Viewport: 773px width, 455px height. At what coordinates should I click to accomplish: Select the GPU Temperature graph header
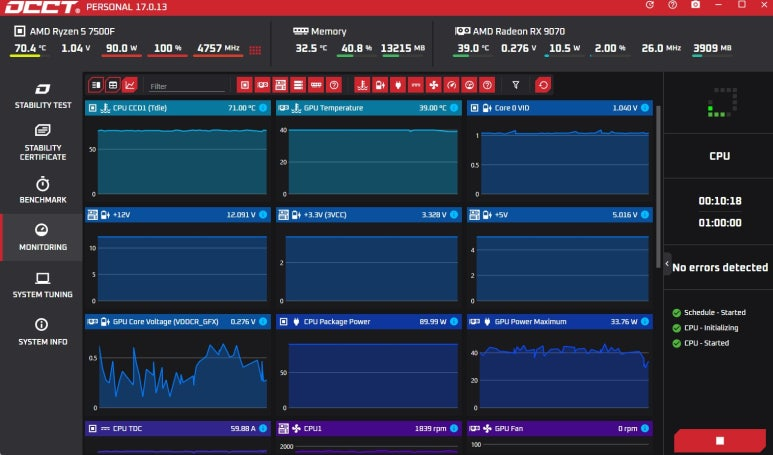(369, 108)
